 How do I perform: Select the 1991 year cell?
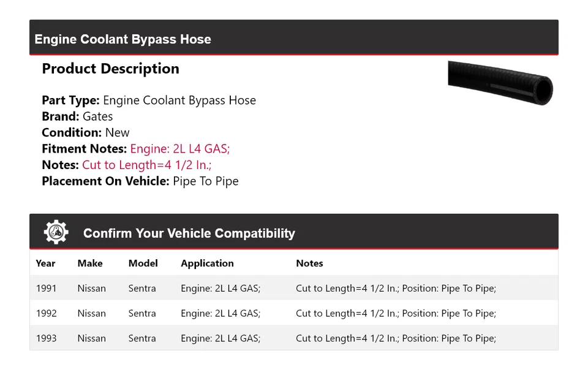(x=46, y=289)
